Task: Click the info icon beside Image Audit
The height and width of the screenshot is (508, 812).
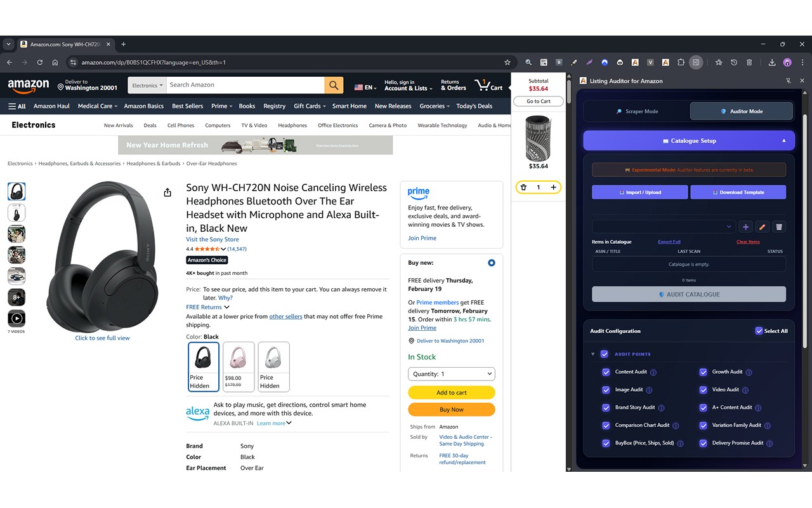Action: point(649,390)
